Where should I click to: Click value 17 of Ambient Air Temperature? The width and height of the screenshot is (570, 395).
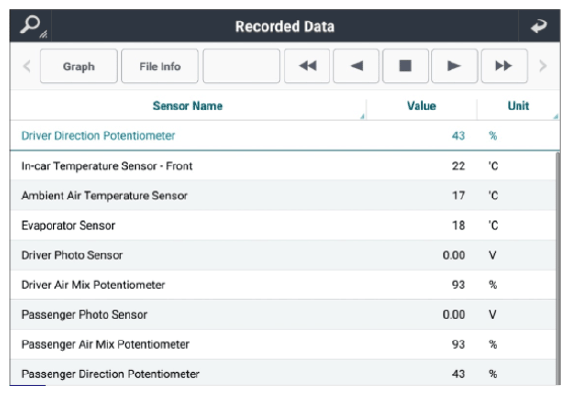click(x=458, y=196)
